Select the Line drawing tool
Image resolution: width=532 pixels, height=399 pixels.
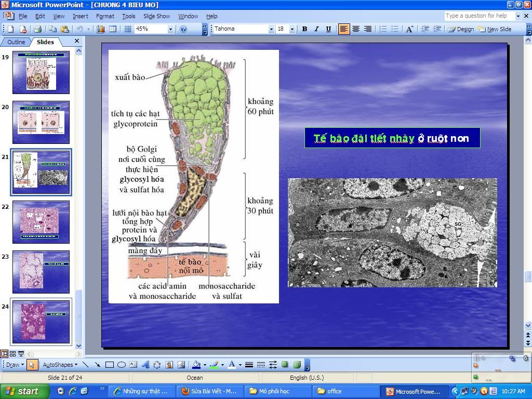click(86, 365)
